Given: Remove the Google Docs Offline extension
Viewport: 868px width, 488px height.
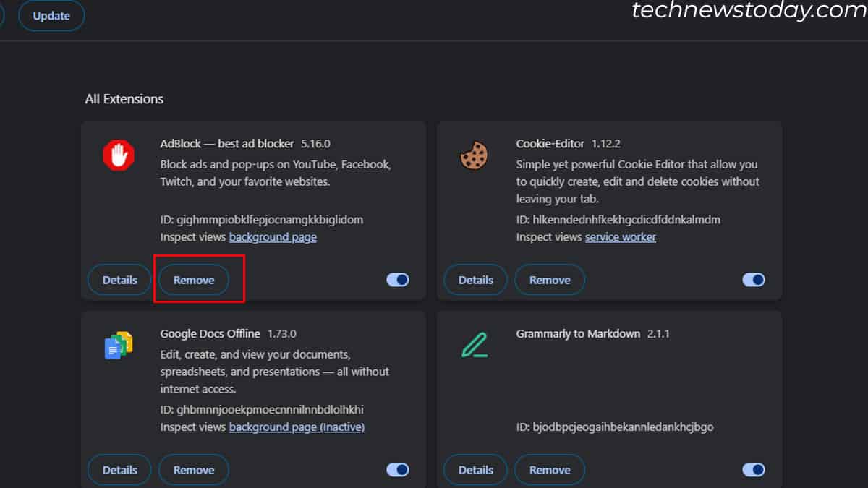Looking at the screenshot, I should pyautogui.click(x=194, y=469).
